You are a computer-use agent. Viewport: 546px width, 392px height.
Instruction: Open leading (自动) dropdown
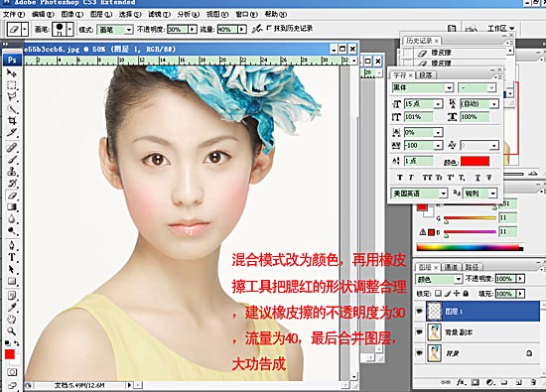(x=494, y=104)
